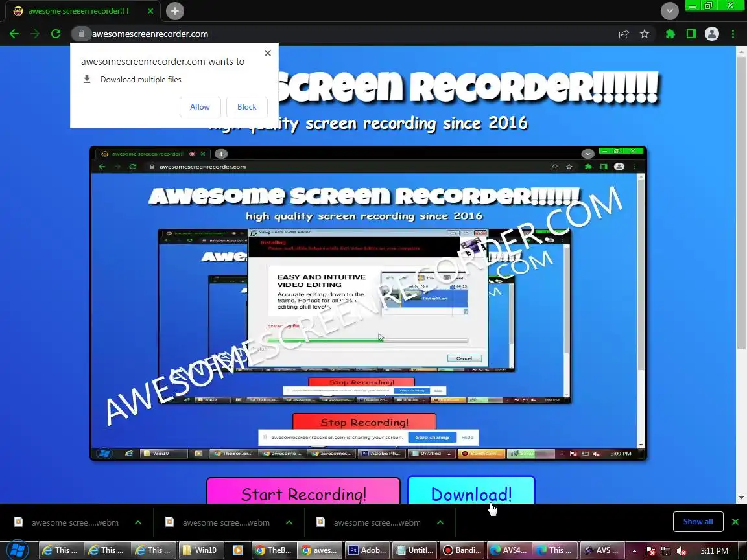Click the Download! button
The image size is (747, 560).
[x=471, y=491]
